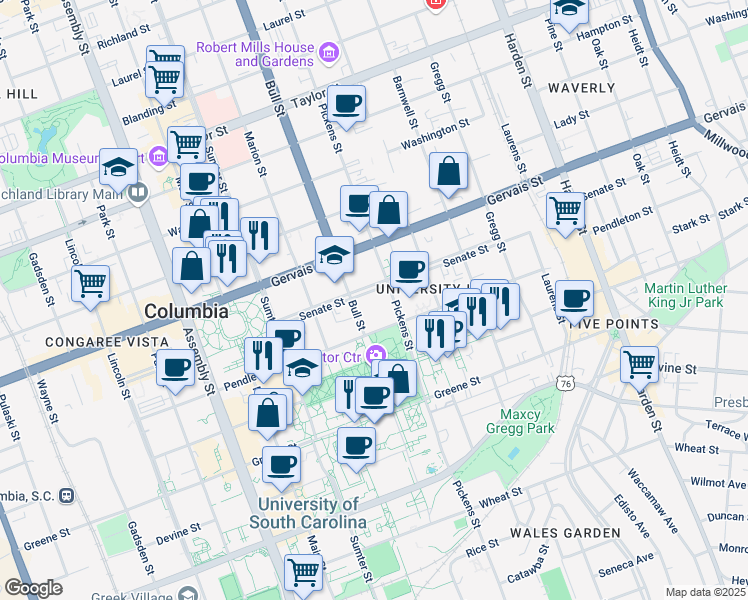Click the shopping cart marker on Devine St at Harden
The width and height of the screenshot is (748, 600).
(640, 366)
